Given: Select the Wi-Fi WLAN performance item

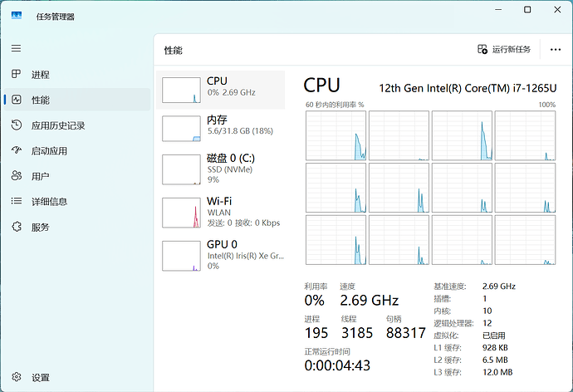Looking at the screenshot, I should point(220,212).
